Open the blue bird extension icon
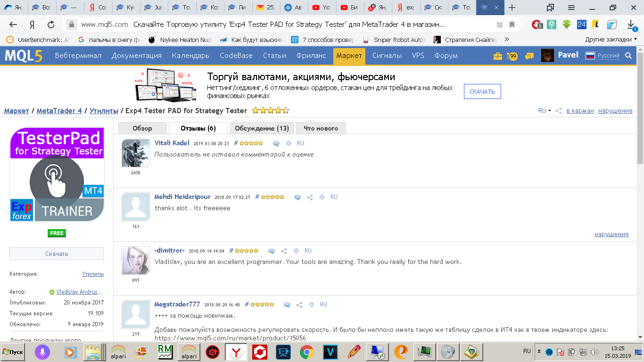 (612, 25)
